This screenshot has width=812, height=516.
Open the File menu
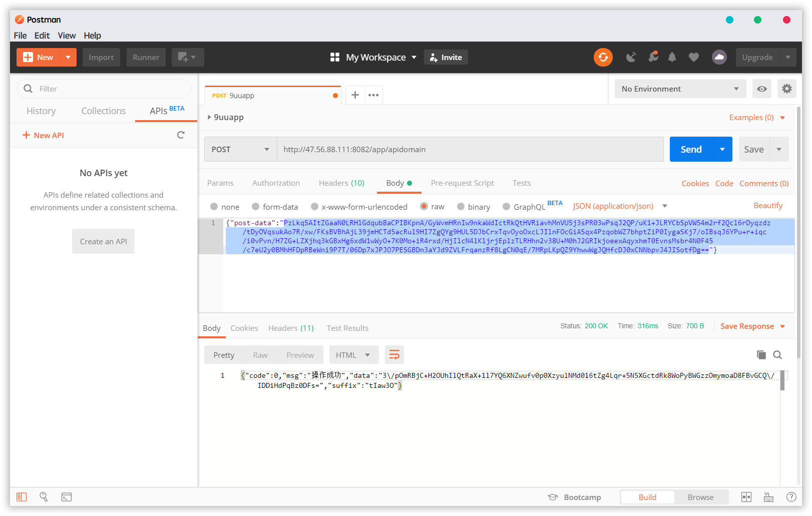coord(21,36)
